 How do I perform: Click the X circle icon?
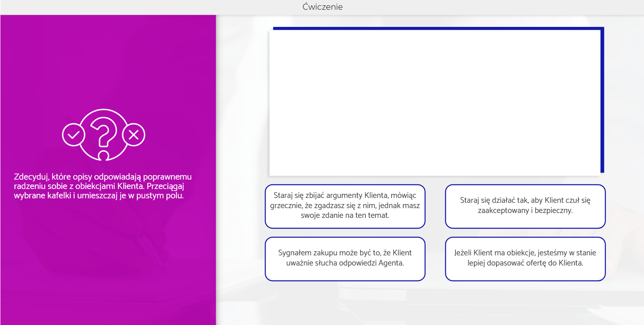pos(134,134)
